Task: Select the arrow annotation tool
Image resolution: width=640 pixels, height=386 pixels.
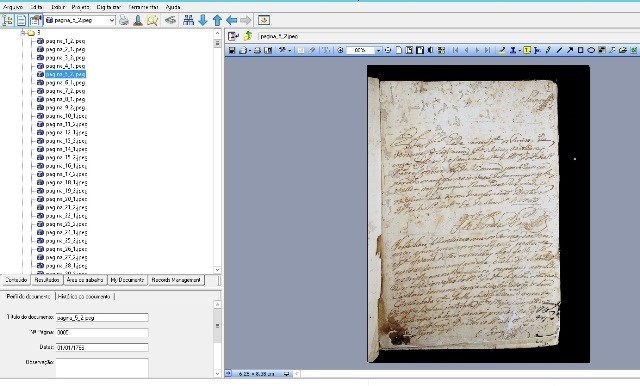Action: 569,50
